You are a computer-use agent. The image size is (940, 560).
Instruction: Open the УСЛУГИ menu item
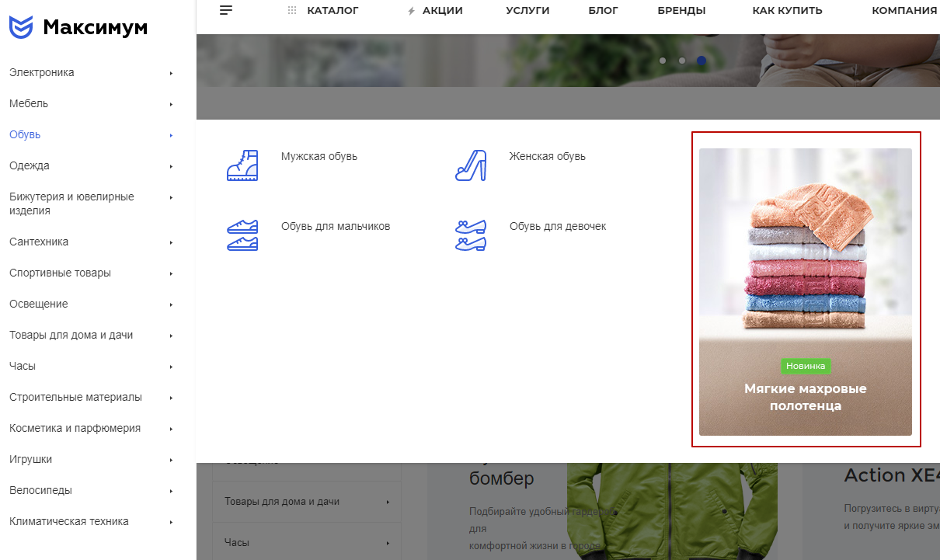[527, 11]
